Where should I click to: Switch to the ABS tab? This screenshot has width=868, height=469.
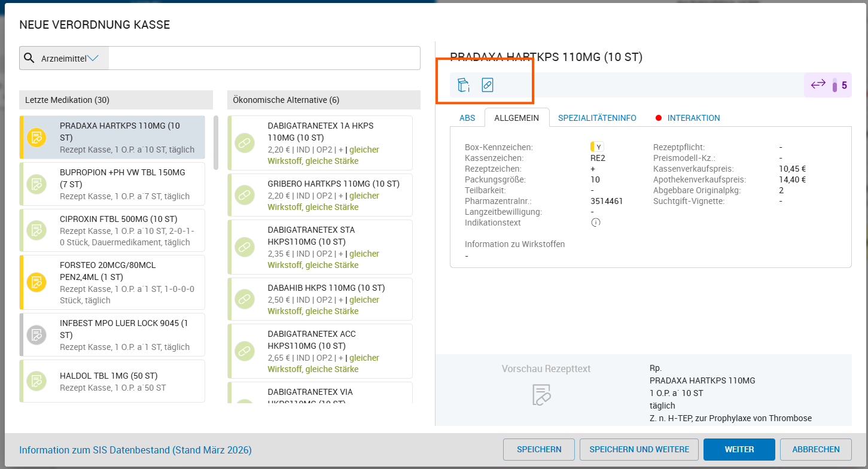[x=467, y=118]
